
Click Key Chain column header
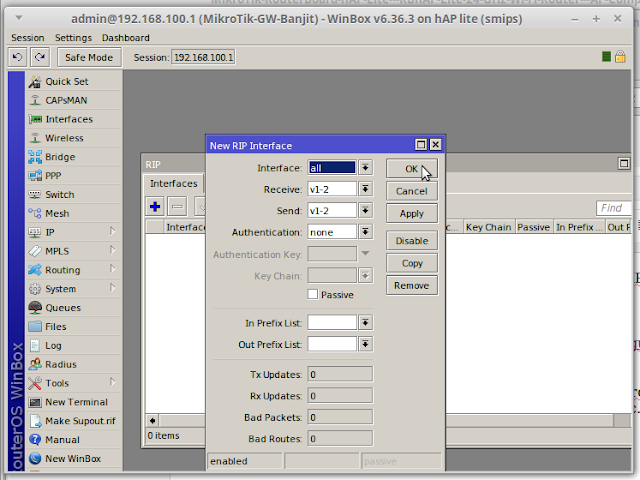(489, 227)
